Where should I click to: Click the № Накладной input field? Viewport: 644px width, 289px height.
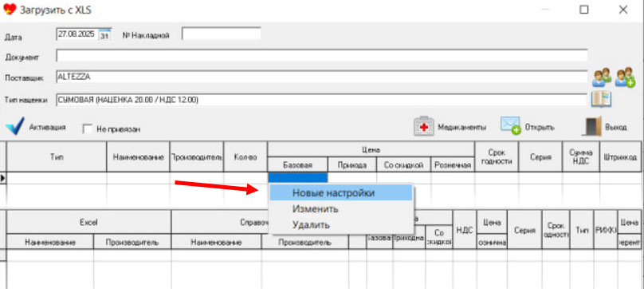(x=222, y=34)
